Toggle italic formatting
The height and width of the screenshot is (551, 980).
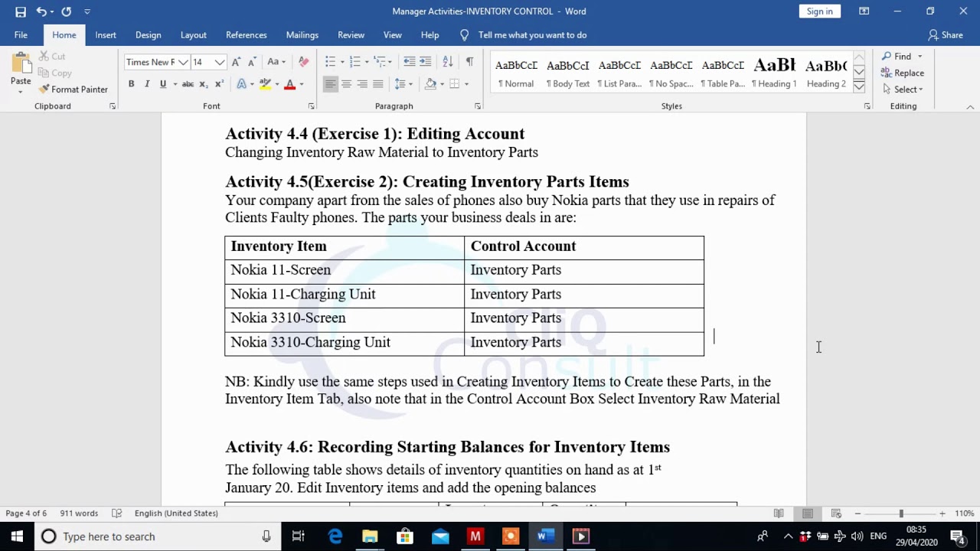coord(147,84)
